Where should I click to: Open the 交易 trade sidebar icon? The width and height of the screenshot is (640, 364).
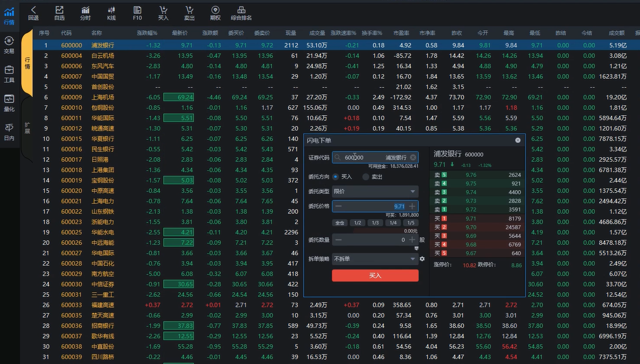click(9, 44)
